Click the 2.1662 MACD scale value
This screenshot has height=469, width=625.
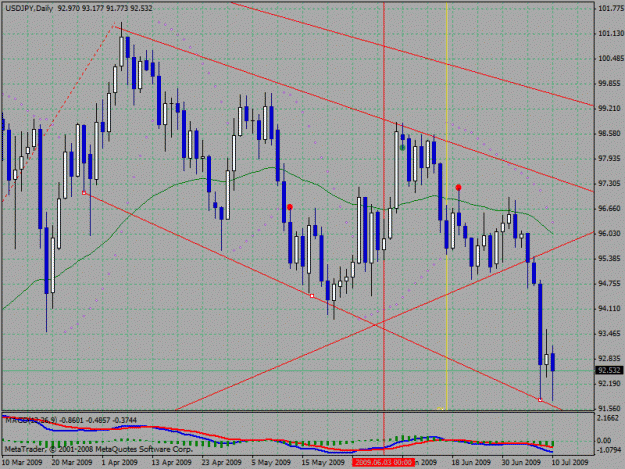tap(609, 418)
